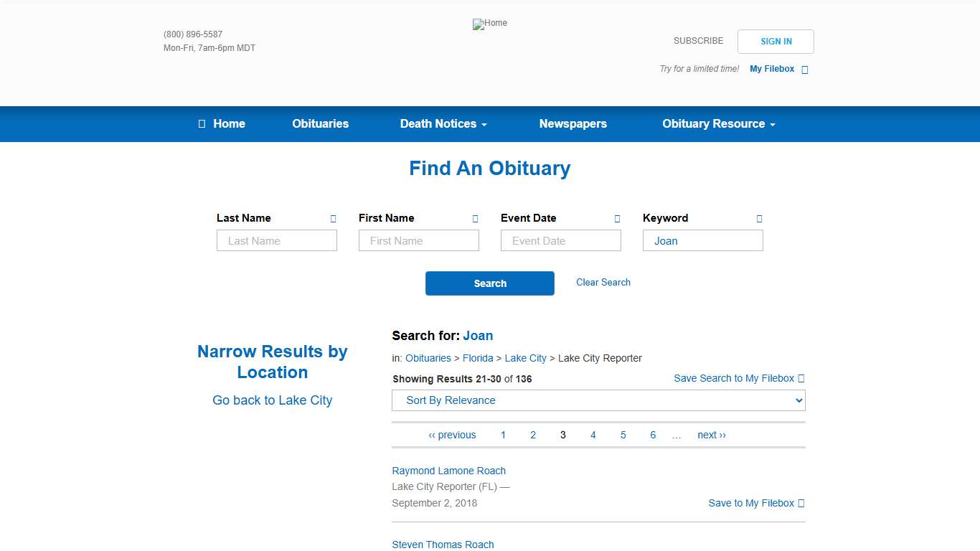Open the Sort By Relevance dropdown
The width and height of the screenshot is (980, 551).
point(598,400)
